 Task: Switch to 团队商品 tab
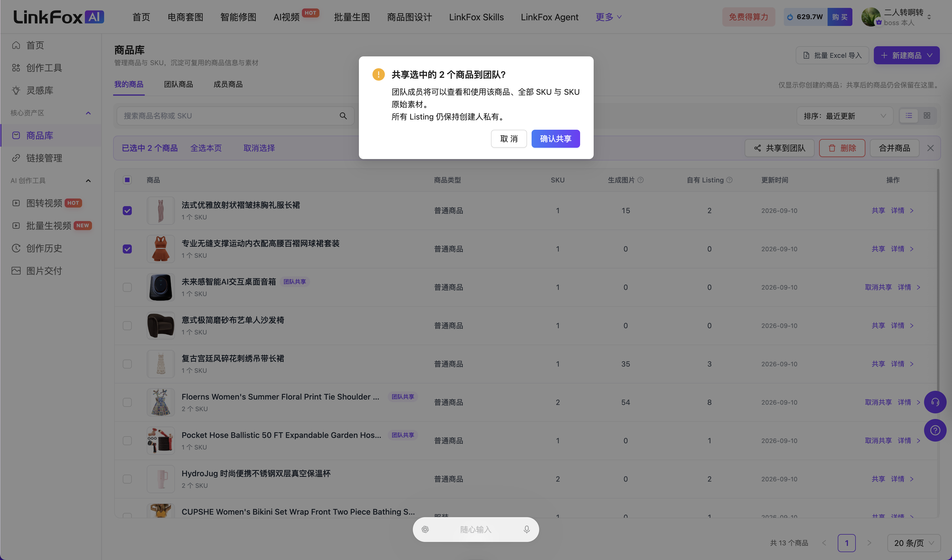(178, 84)
